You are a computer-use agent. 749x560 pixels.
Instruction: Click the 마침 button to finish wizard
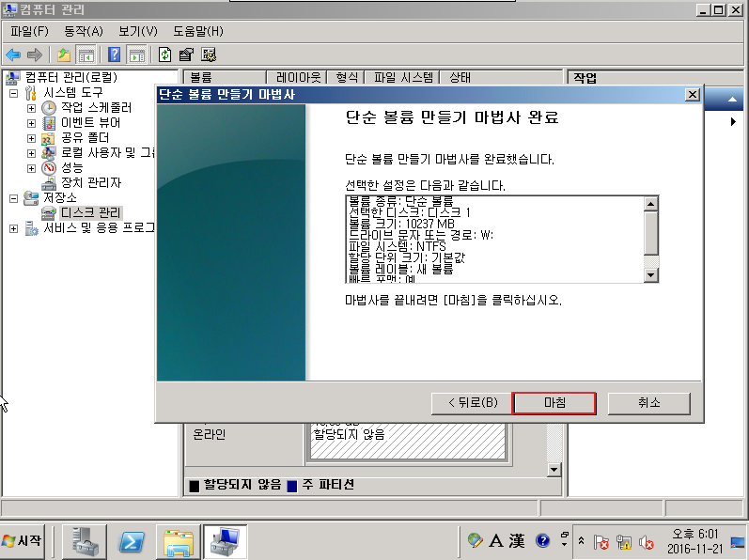[554, 403]
